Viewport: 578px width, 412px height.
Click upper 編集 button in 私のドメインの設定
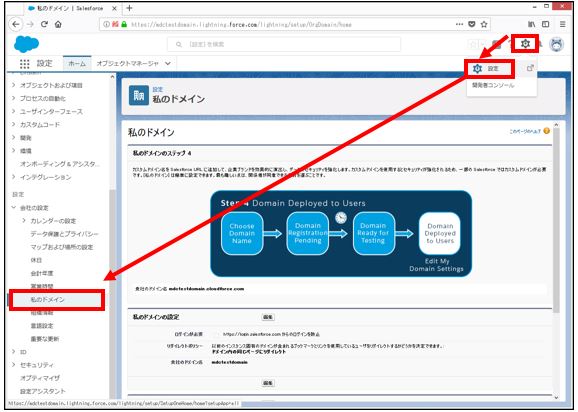pos(268,317)
